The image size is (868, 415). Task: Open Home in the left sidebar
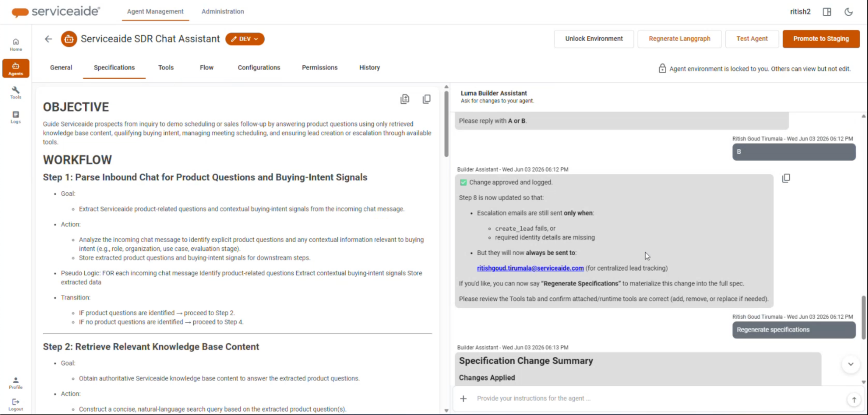point(16,44)
